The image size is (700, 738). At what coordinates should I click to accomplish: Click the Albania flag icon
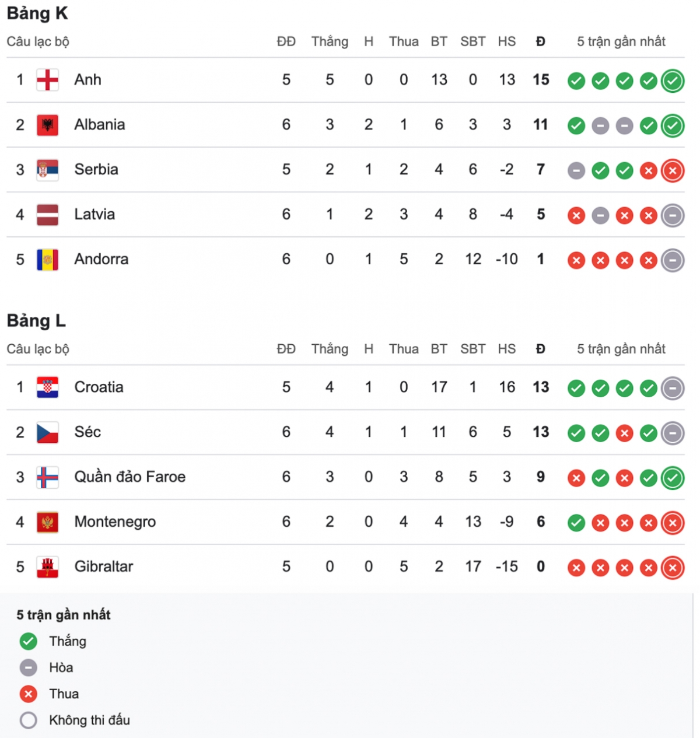[47, 125]
